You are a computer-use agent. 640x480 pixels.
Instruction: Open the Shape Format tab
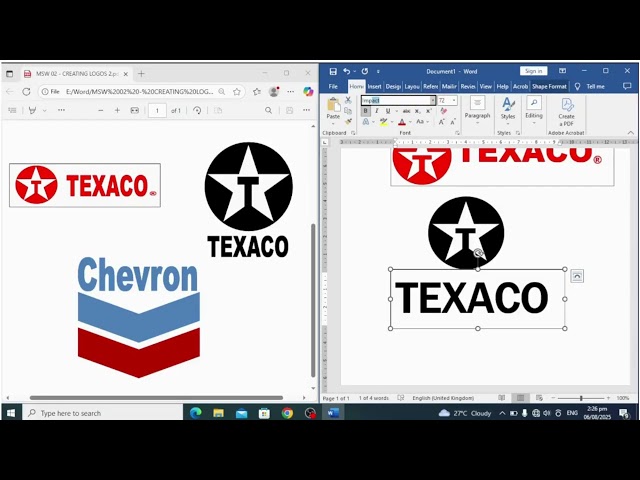(549, 87)
